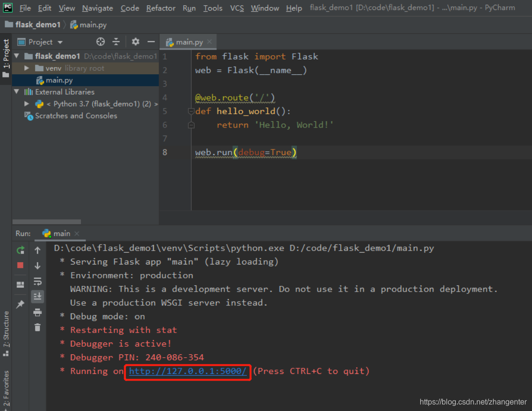Collapse all in Project panel toolbar
This screenshot has height=411, width=532.
116,42
